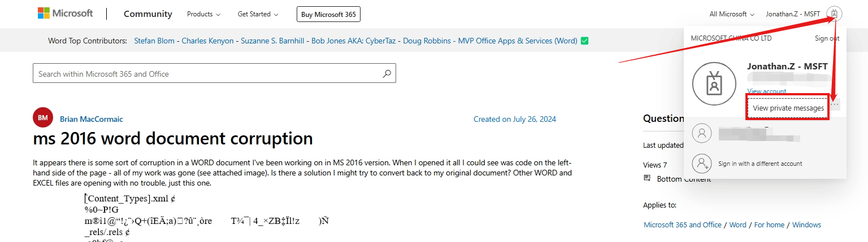The height and width of the screenshot is (242, 868).
Task: Expand the Products dropdown menu
Action: 203,14
